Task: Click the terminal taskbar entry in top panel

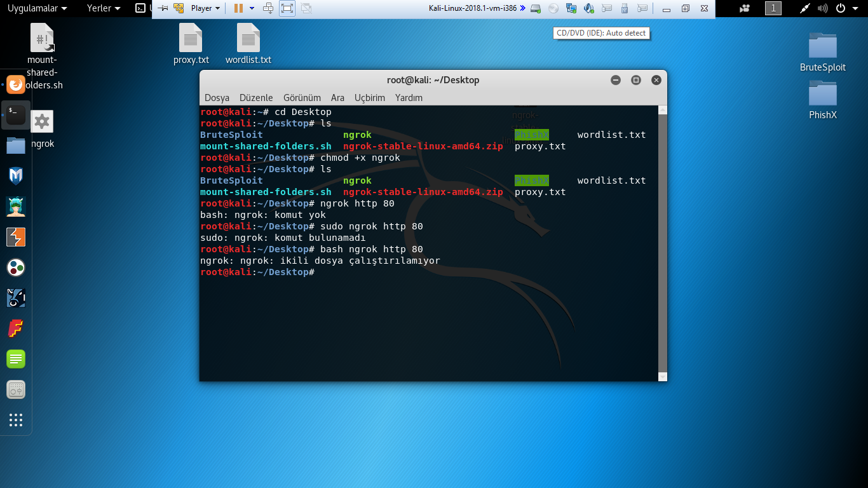Action: pyautogui.click(x=144, y=8)
